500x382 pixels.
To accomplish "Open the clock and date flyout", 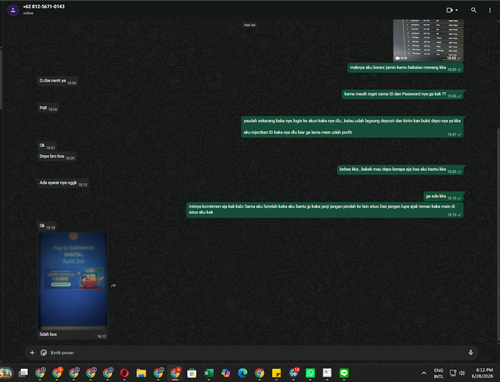I will coord(482,373).
